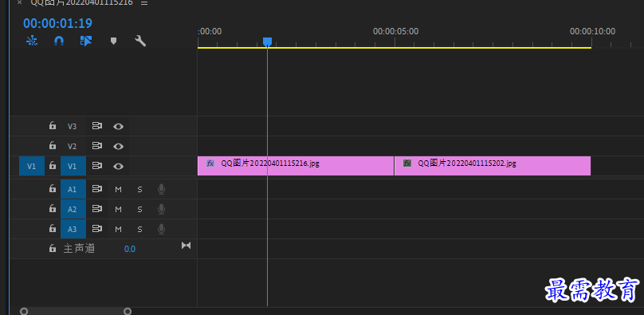Toggle lock on track A1
Screen dimensions: 644x315
click(53, 188)
